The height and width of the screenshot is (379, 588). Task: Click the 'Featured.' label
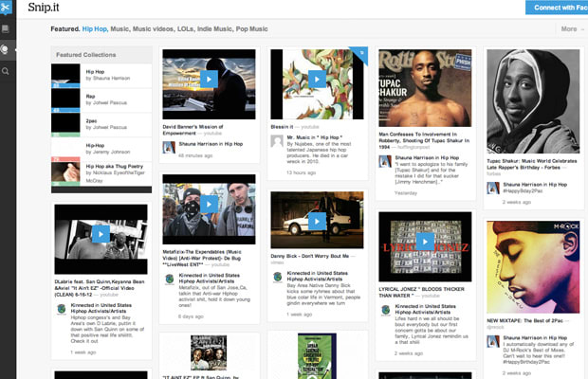pyautogui.click(x=65, y=28)
